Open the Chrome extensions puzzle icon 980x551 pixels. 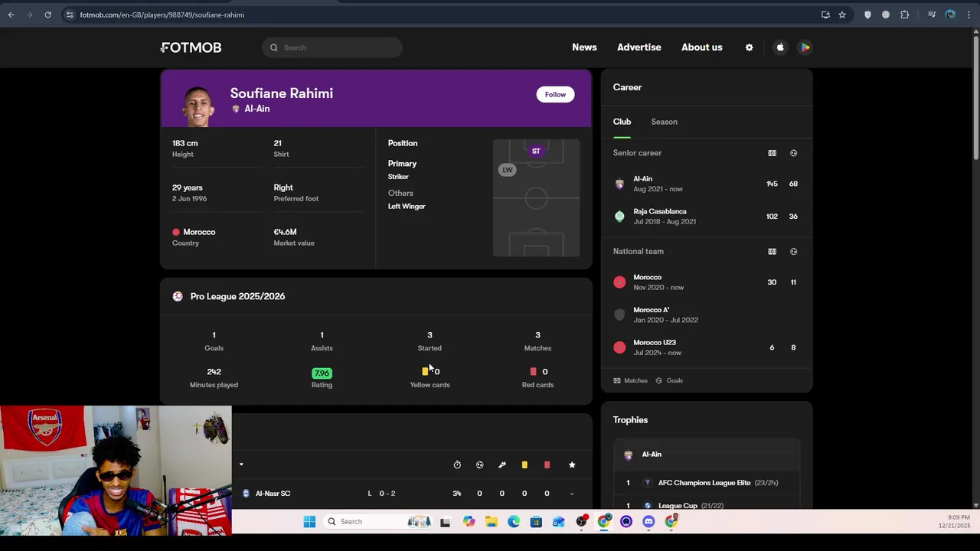tap(905, 15)
